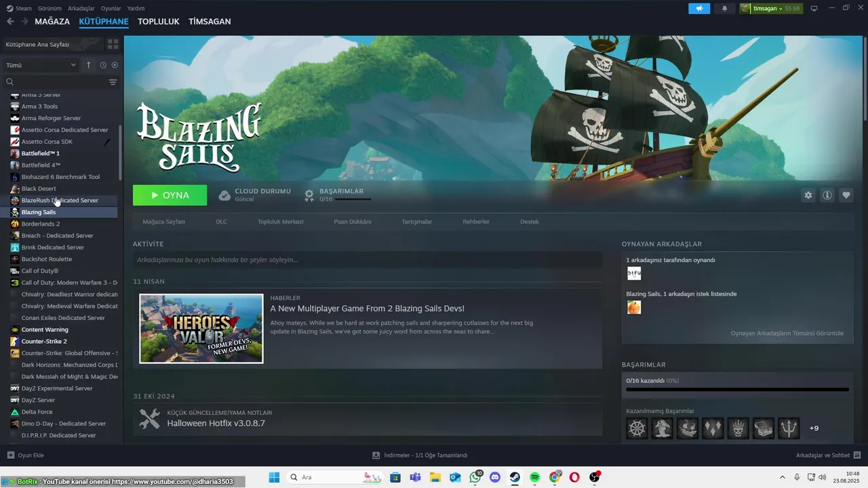Toggle the recent activity clock filter

pyautogui.click(x=103, y=65)
